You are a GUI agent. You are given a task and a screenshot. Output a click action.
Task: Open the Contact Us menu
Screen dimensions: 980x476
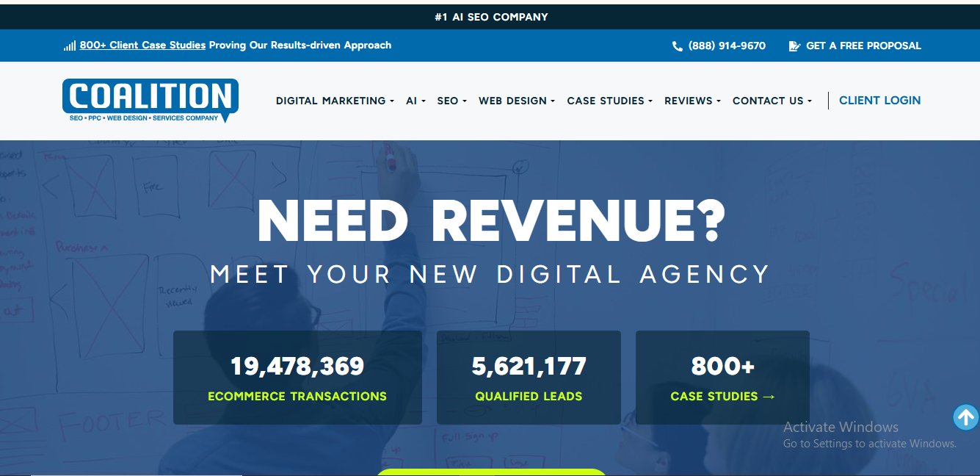tap(772, 101)
